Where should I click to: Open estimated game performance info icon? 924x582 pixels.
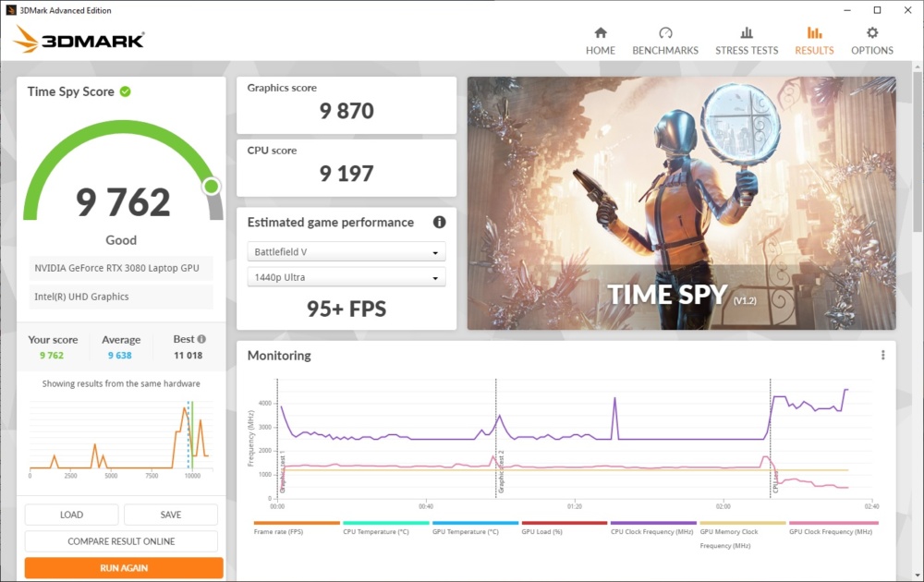[x=439, y=222]
